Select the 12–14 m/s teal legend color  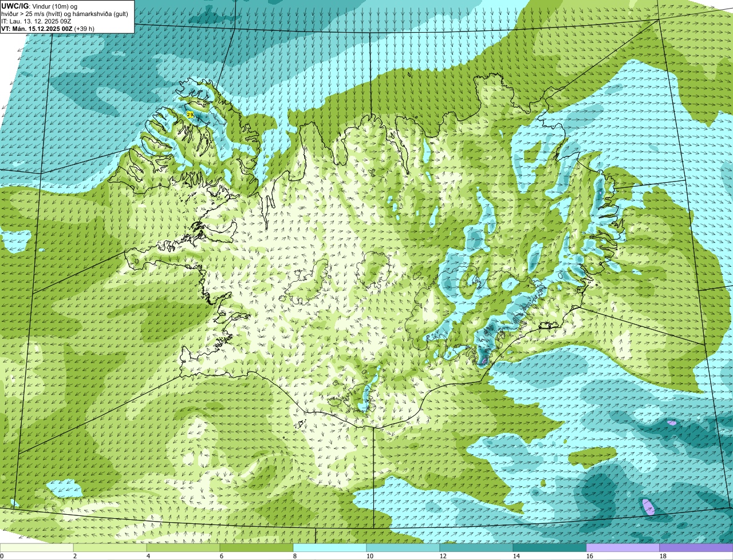tap(476, 548)
